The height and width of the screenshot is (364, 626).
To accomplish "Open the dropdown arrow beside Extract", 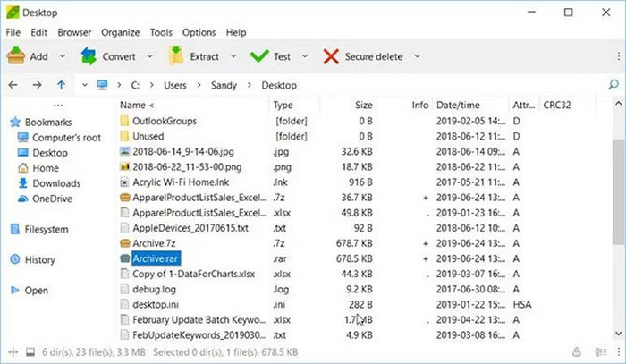I will click(x=233, y=56).
